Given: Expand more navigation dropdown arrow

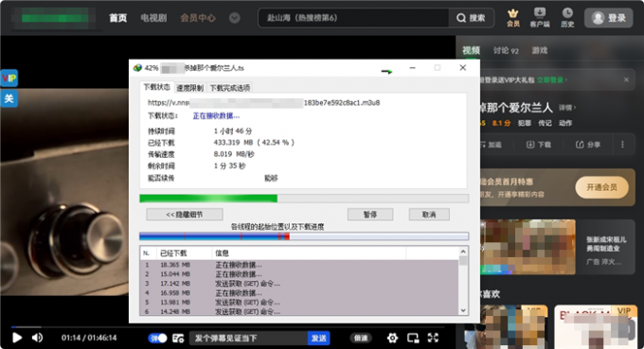Looking at the screenshot, I should 235,18.
